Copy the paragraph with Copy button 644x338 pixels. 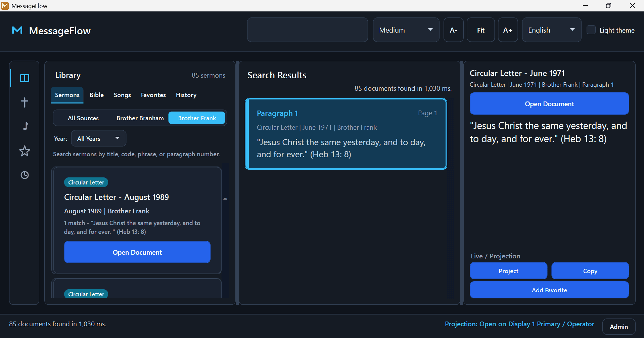point(590,271)
